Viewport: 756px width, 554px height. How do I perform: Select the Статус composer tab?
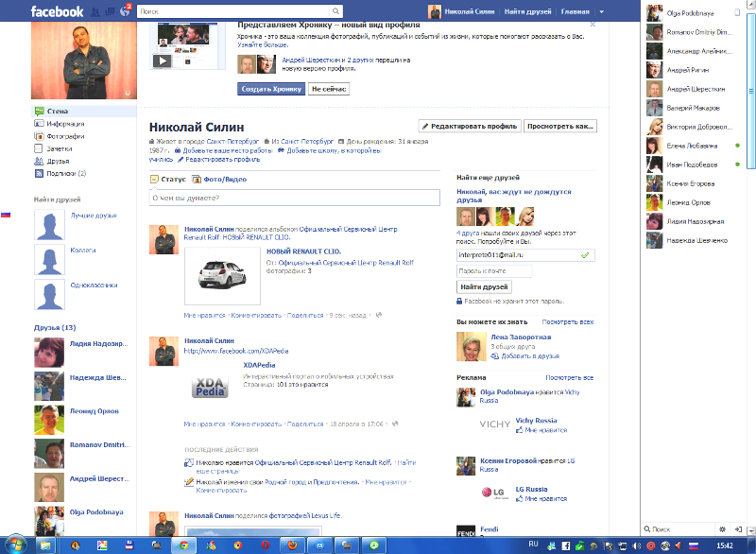click(168, 180)
